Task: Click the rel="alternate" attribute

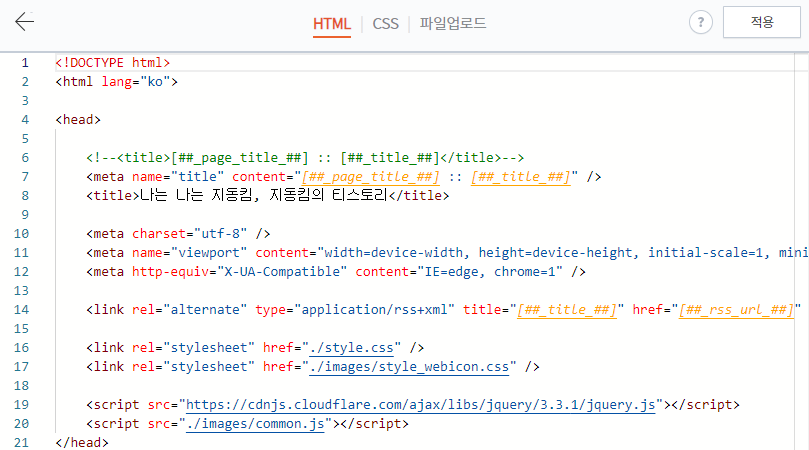Action: (189, 310)
